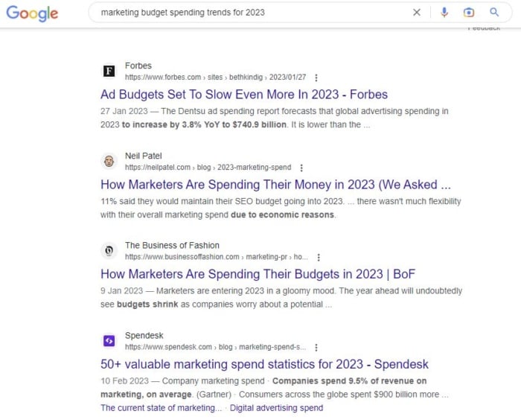Viewport: 521px width, 420px height.
Task: Click the Forbes site name
Action: [x=138, y=66]
